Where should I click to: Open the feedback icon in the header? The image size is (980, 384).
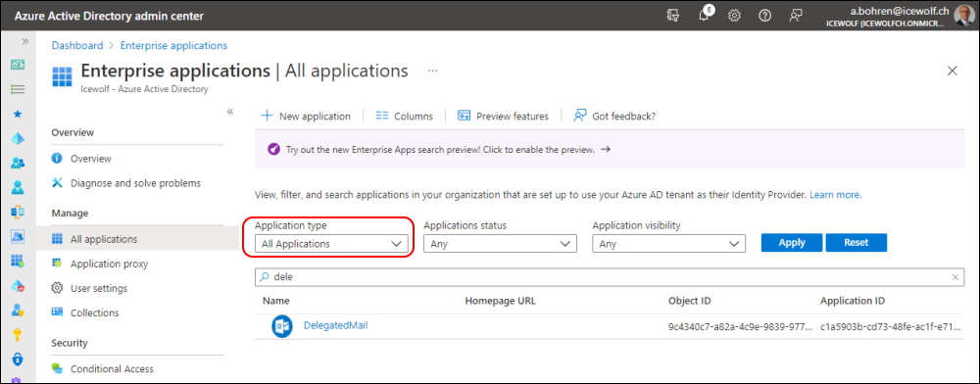click(796, 16)
